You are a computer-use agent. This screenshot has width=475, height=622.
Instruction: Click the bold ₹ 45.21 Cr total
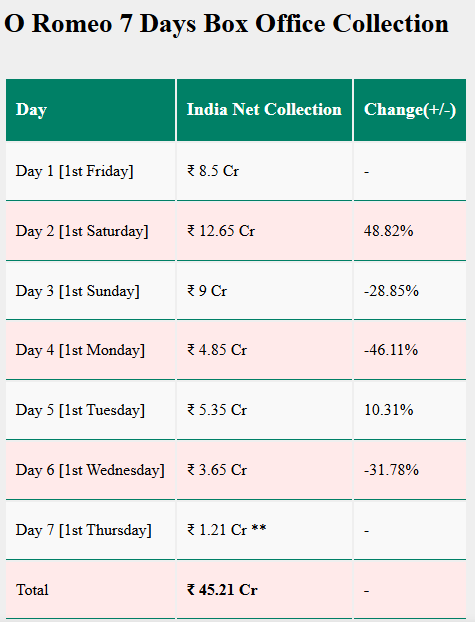click(222, 590)
